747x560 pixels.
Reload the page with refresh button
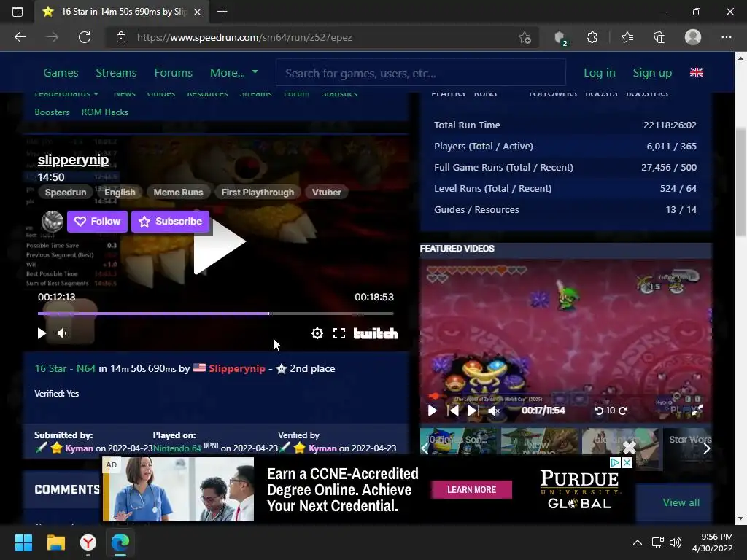click(85, 37)
